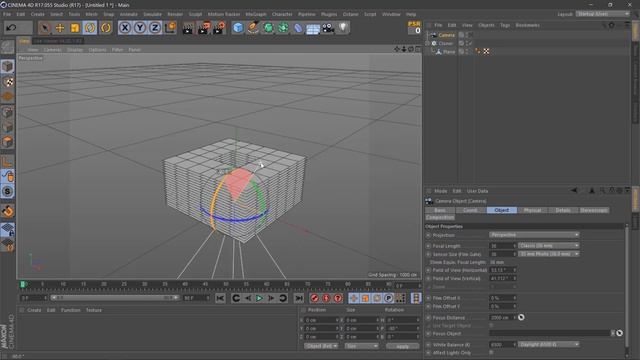This screenshot has width=640, height=360.
Task: Switch to the Physical tab
Action: (532, 210)
